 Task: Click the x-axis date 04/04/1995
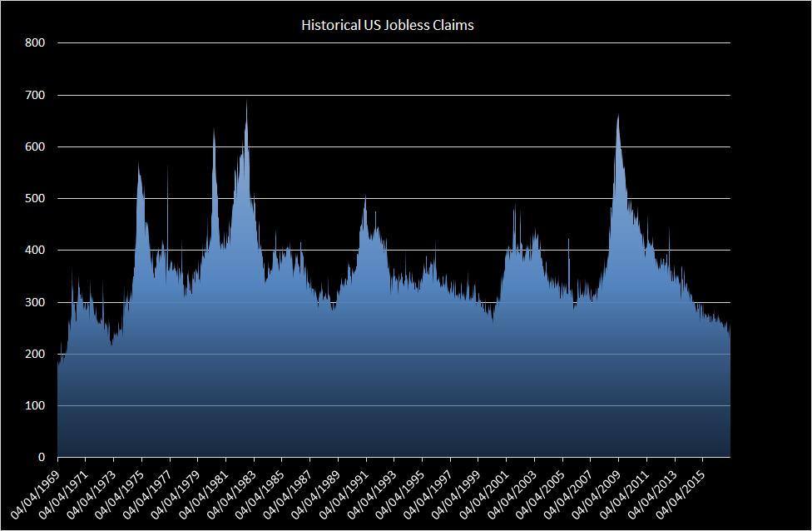pyautogui.click(x=399, y=494)
